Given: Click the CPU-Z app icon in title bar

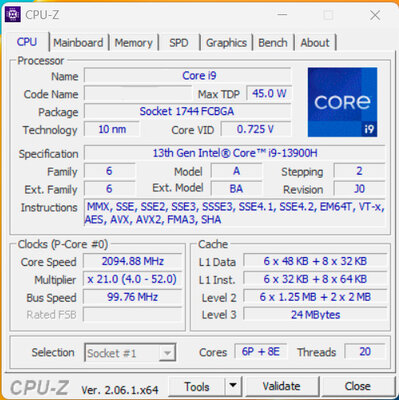Looking at the screenshot, I should click(x=13, y=14).
